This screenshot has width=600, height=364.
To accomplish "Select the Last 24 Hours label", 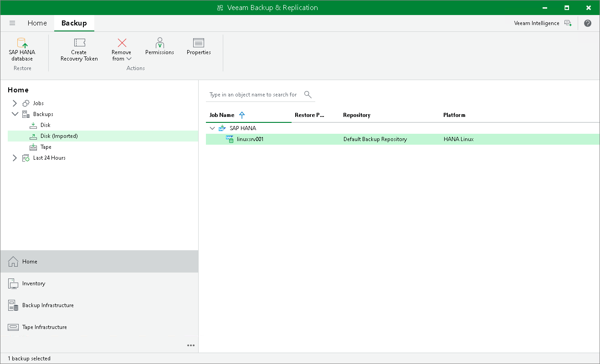I will (x=49, y=158).
